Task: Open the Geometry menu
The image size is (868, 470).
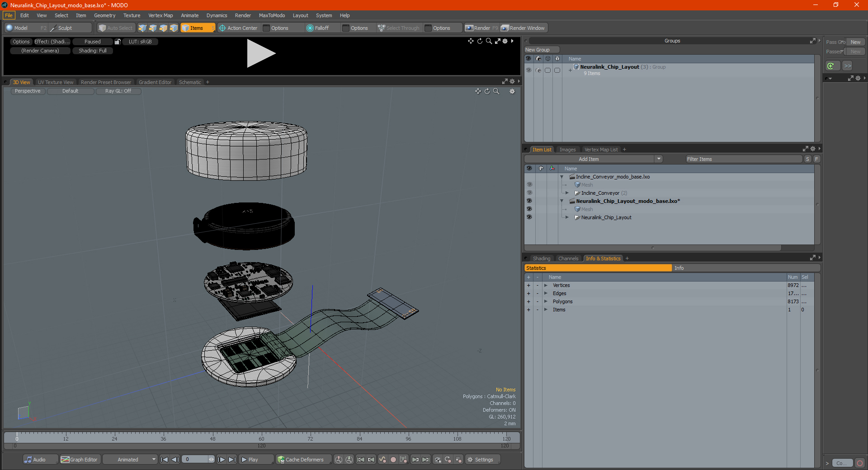Action: click(104, 15)
